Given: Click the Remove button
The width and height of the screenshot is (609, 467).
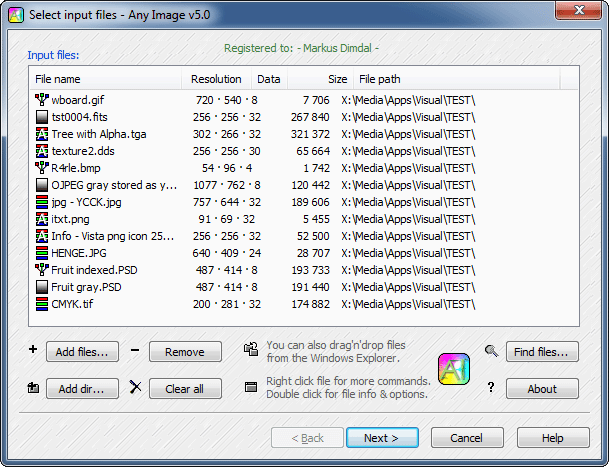Looking at the screenshot, I should [185, 352].
